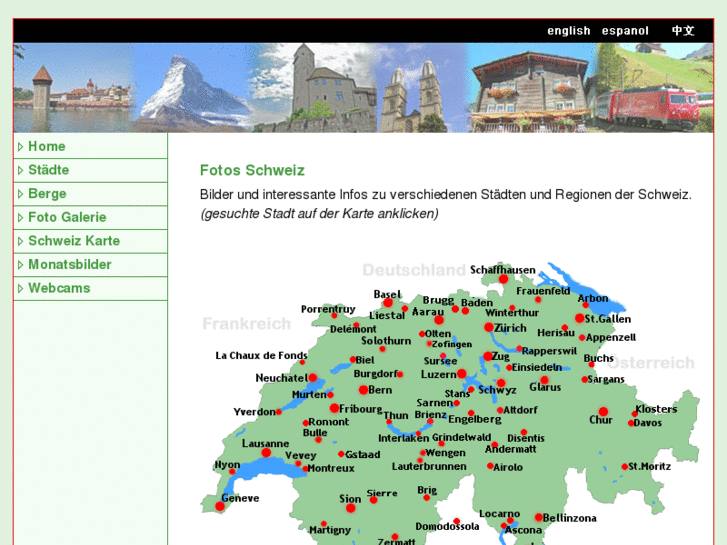727x545 pixels.
Task: Click the Glarus red dot on map
Action: pyautogui.click(x=545, y=380)
